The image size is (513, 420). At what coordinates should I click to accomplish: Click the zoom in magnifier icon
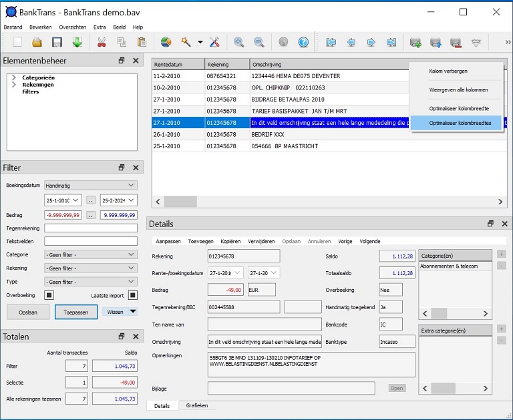[x=238, y=42]
